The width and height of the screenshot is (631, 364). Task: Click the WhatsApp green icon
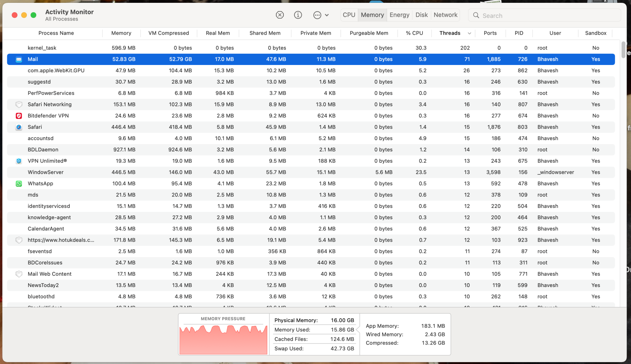(19, 184)
